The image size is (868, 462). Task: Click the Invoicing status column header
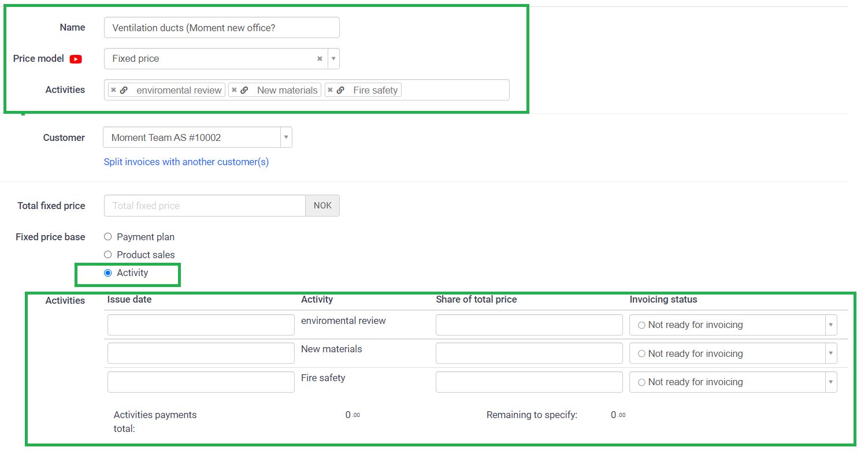click(x=663, y=300)
